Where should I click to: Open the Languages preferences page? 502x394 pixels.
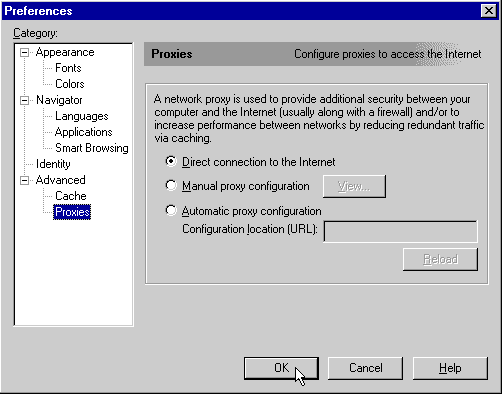tap(82, 116)
